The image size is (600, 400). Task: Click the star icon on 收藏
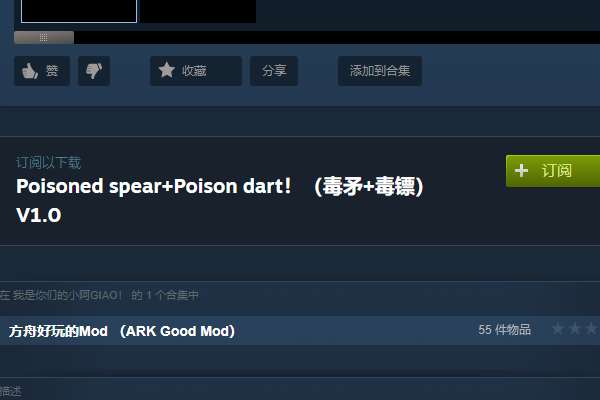166,70
